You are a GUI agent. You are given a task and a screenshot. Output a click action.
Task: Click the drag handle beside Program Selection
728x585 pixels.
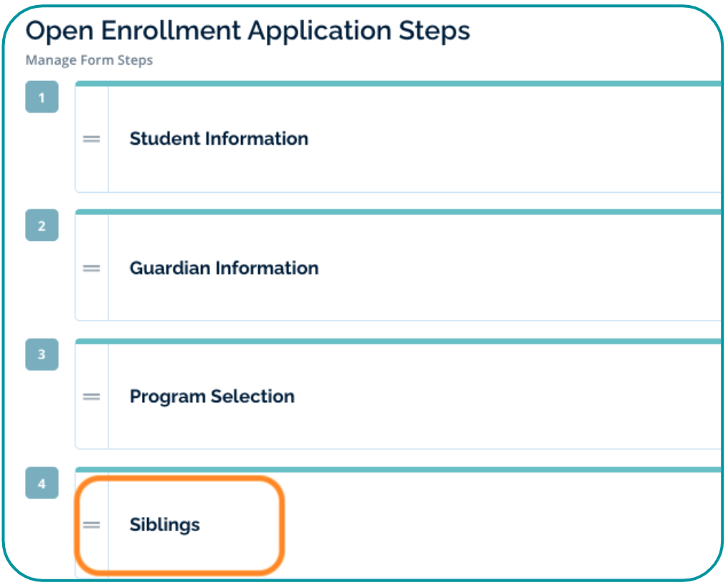pos(91,396)
